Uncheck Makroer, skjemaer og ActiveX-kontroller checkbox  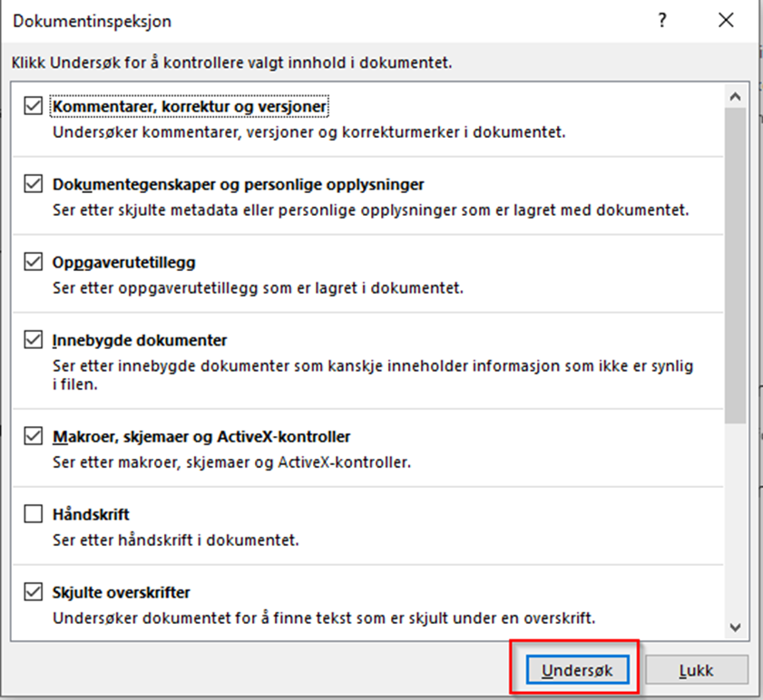[x=34, y=436]
